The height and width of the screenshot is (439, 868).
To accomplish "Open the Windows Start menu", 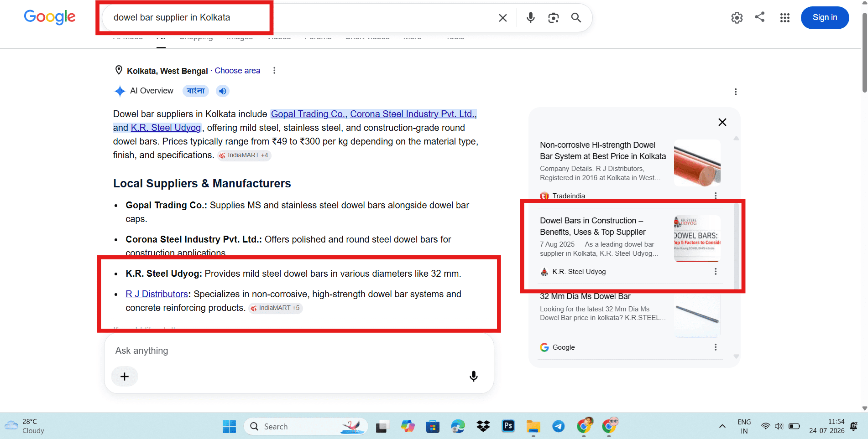I will point(229,427).
